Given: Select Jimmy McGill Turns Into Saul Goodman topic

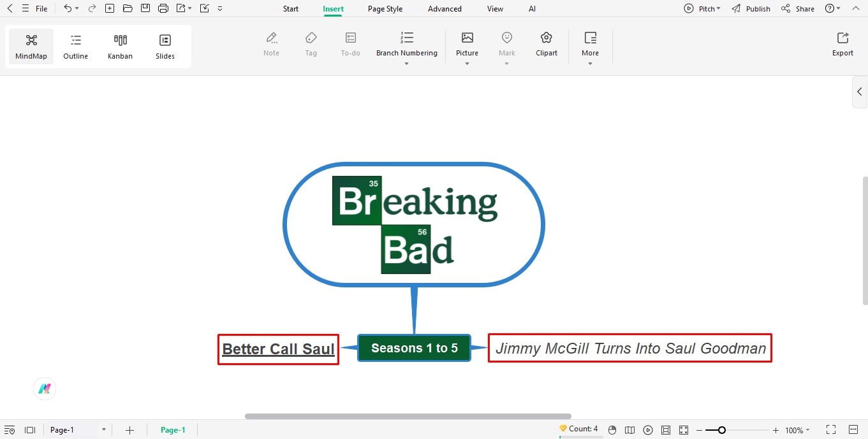Looking at the screenshot, I should click(x=630, y=349).
